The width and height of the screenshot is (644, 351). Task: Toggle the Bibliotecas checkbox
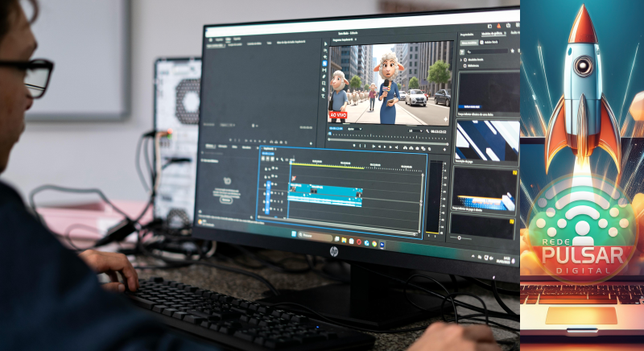tap(465, 66)
